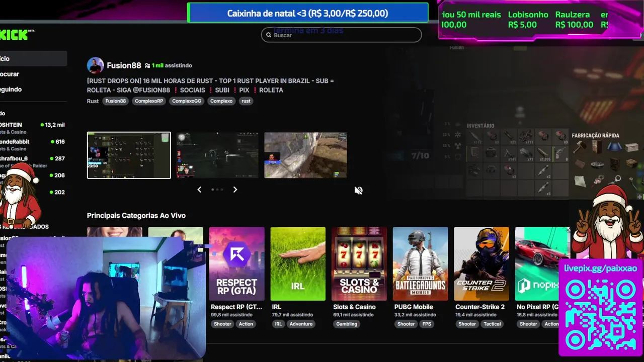Viewport: 644px width, 362px height.
Task: Go to next featured stream arrow
Action: [235, 190]
